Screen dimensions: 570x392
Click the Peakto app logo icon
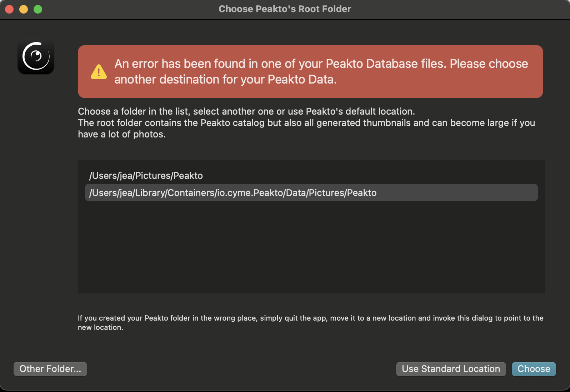36,56
